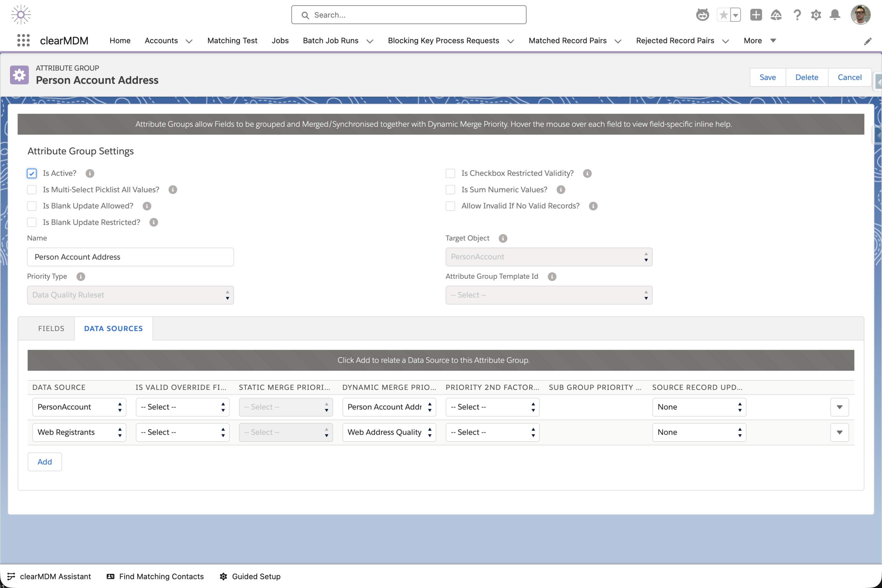Switch to the FIELDS tab
The height and width of the screenshot is (588, 882).
pos(51,329)
